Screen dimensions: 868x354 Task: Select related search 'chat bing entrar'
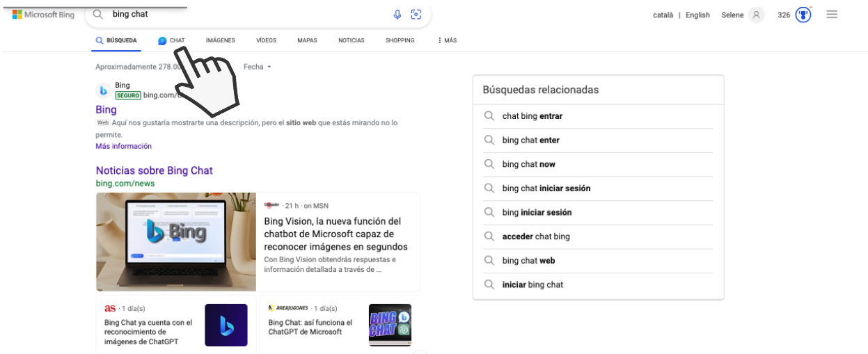532,116
